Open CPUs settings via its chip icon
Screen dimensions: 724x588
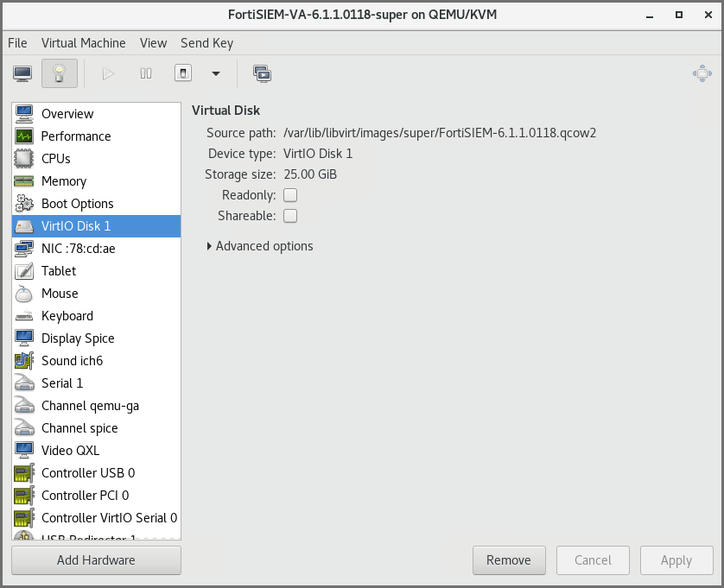click(23, 158)
